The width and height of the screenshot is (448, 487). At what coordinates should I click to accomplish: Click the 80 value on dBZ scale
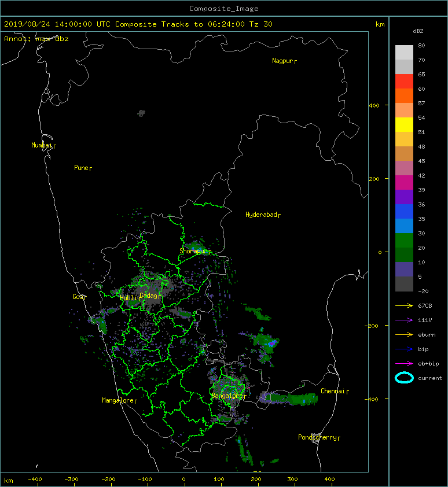421,45
